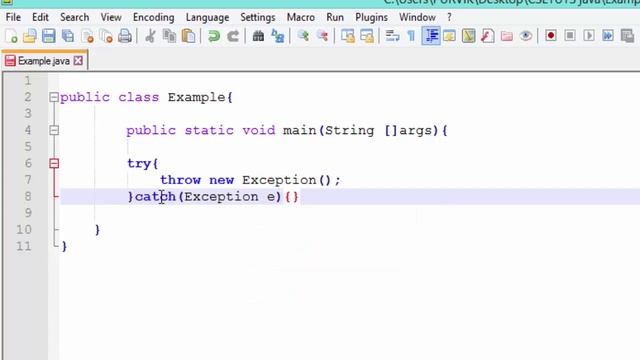Open the user defined language icon
The image size is (640, 360).
[x=449, y=36]
